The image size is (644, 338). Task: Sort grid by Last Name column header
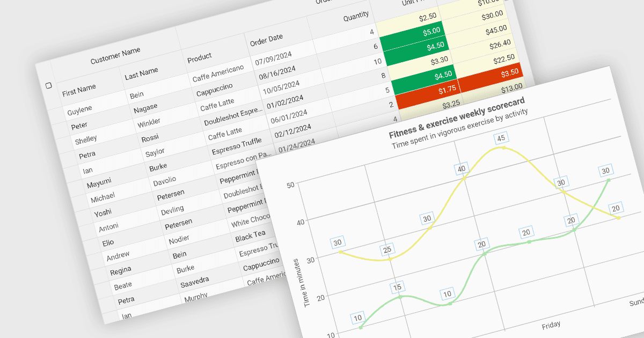141,74
